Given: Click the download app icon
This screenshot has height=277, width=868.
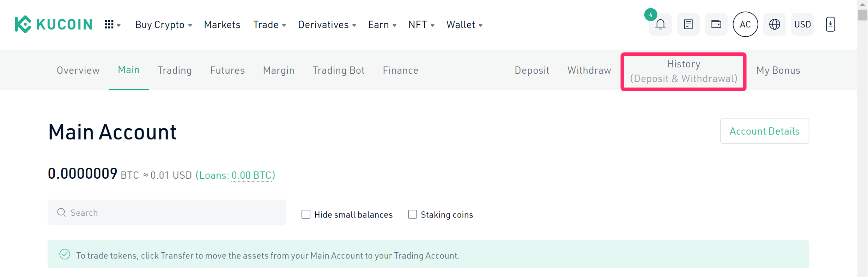Looking at the screenshot, I should (x=830, y=24).
